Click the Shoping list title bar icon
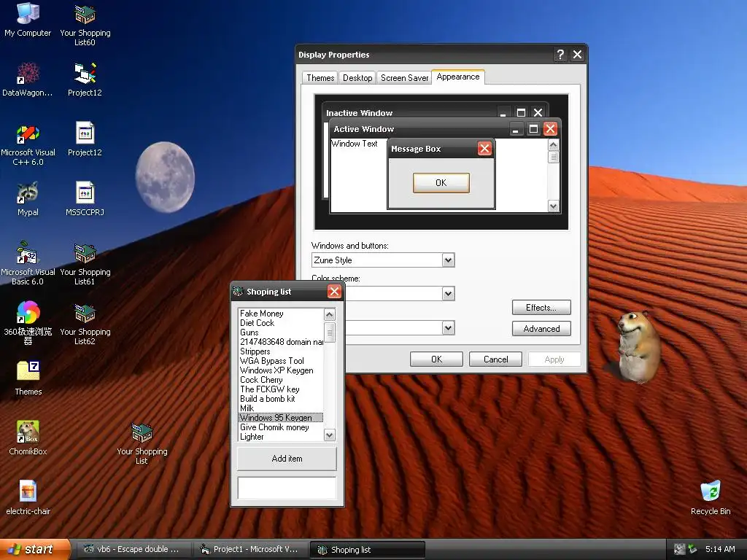747x560 pixels. pos(238,292)
